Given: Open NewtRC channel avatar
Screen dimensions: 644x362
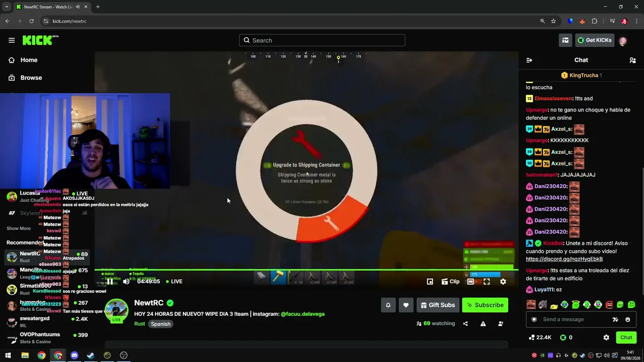Looking at the screenshot, I should click(116, 311).
